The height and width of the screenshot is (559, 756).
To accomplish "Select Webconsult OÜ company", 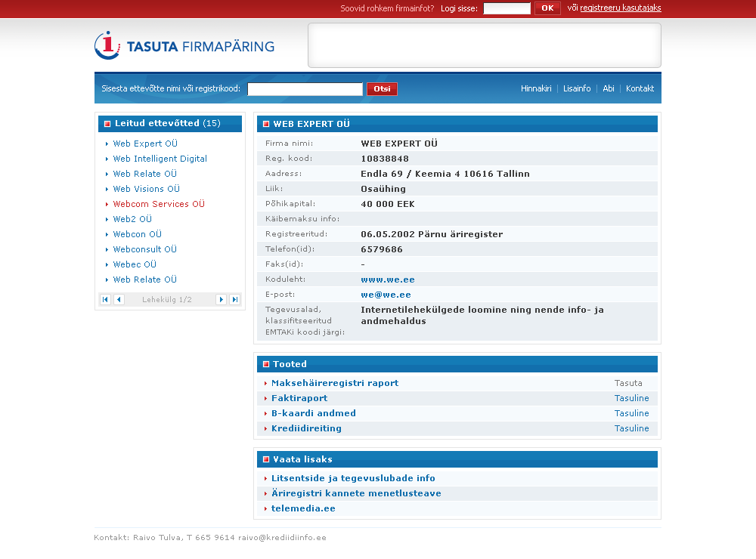I will (144, 249).
